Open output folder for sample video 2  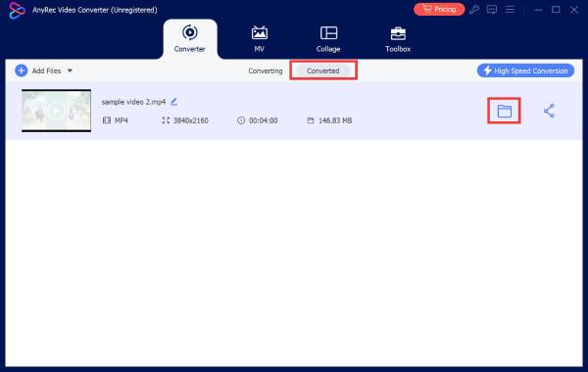click(504, 111)
